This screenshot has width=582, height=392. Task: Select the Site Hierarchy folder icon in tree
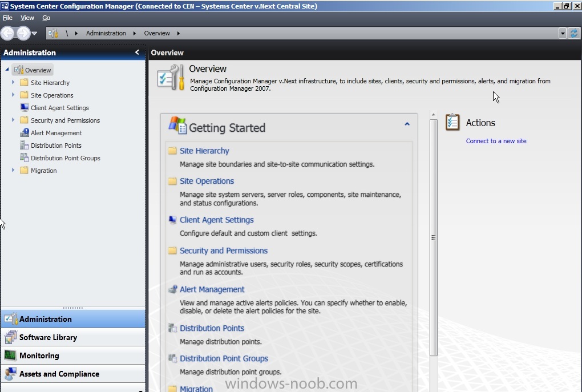pyautogui.click(x=24, y=82)
